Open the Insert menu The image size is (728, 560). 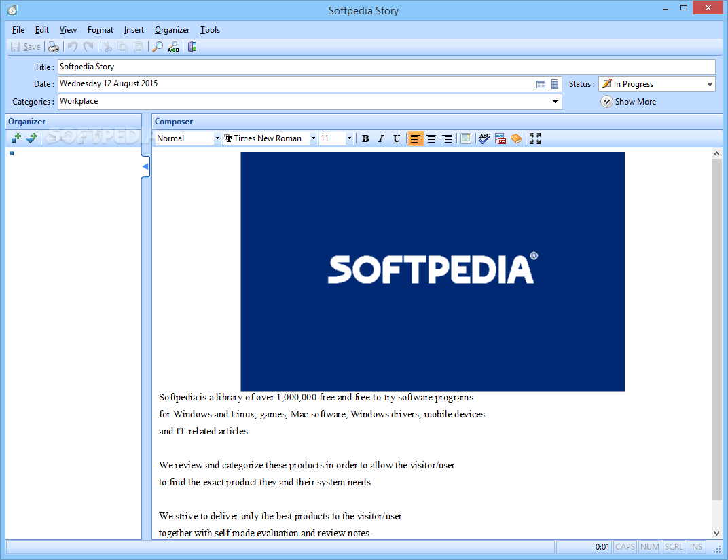click(134, 30)
